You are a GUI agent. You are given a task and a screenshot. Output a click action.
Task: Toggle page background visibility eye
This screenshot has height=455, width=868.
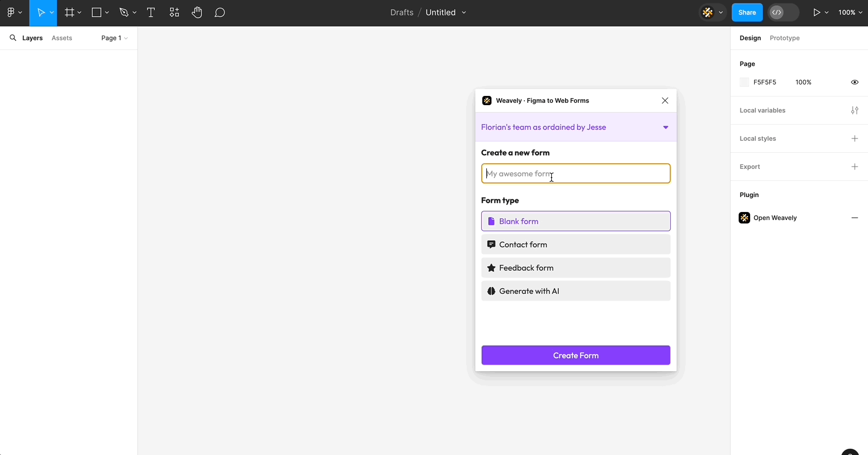(x=855, y=82)
